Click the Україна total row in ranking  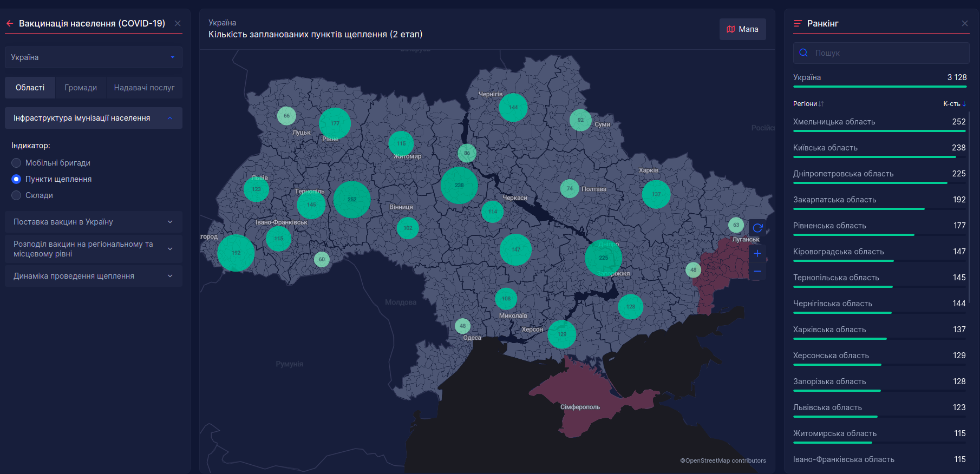[x=880, y=80]
